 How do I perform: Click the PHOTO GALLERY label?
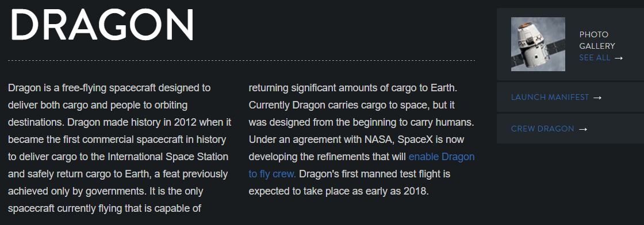[597, 40]
